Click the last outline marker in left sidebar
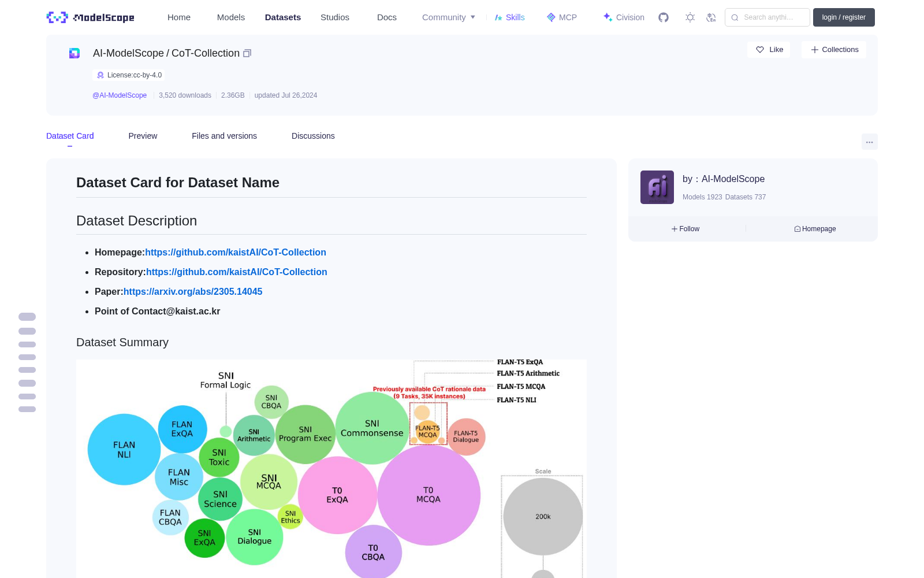Viewport: 924px width, 578px height. (x=27, y=409)
